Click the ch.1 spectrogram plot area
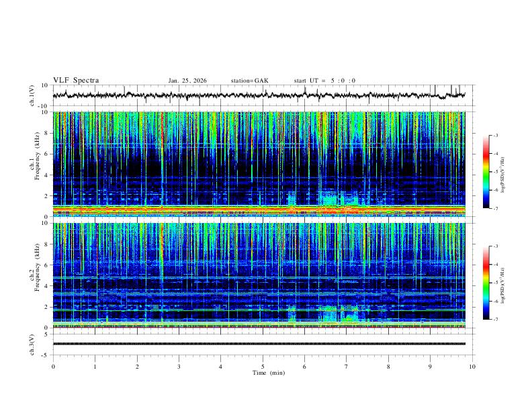Viewport: 532px width, 411px height. (259, 164)
